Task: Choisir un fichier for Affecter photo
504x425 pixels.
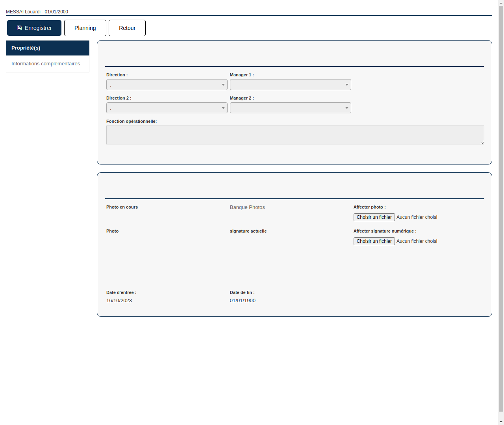Action: (374, 217)
